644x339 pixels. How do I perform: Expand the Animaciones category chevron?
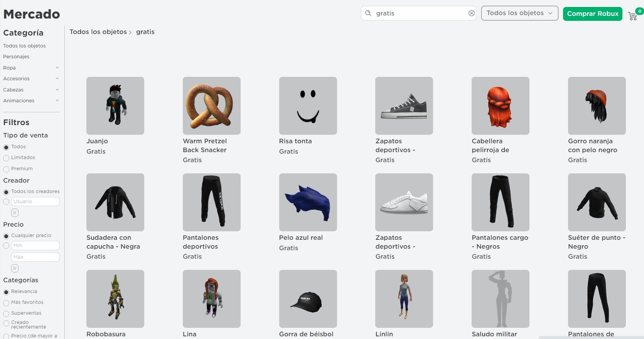pyautogui.click(x=57, y=100)
